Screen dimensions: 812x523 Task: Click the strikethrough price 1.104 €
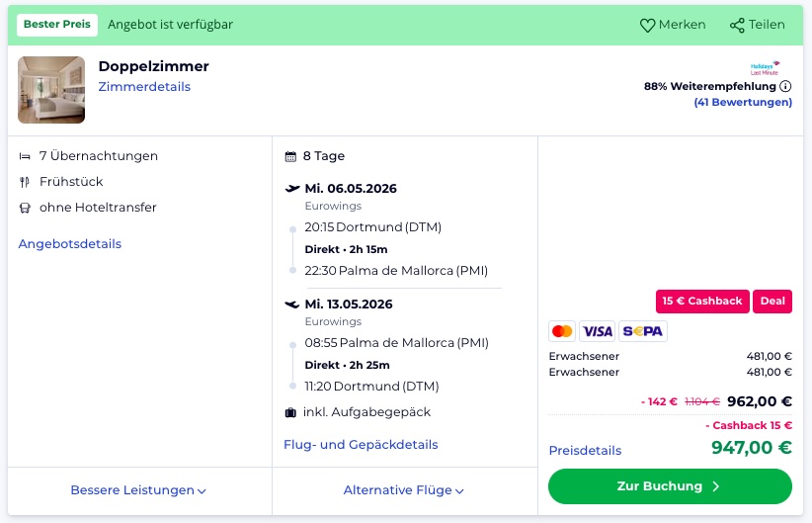coord(702,401)
